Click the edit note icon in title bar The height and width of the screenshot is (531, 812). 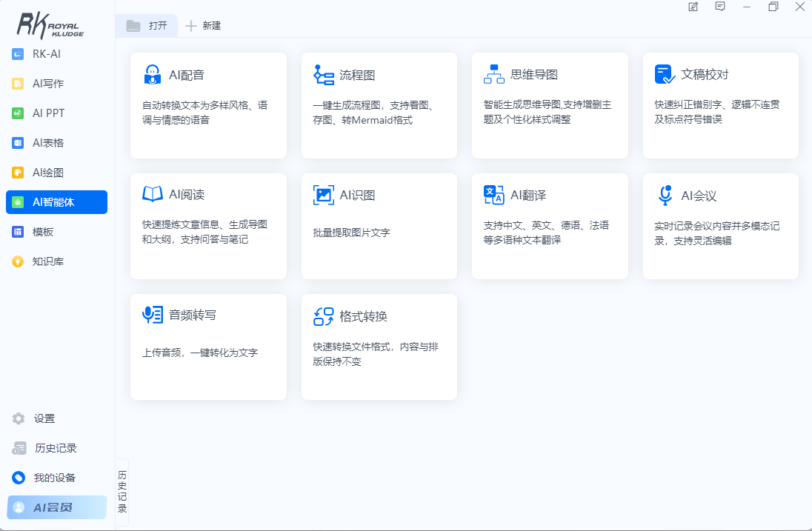pos(693,7)
